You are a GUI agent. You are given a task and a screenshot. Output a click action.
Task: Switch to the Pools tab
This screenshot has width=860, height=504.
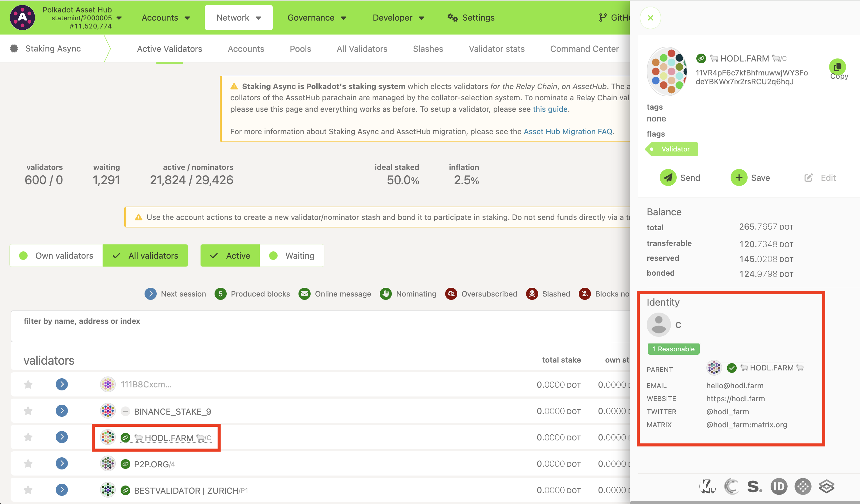pyautogui.click(x=300, y=49)
